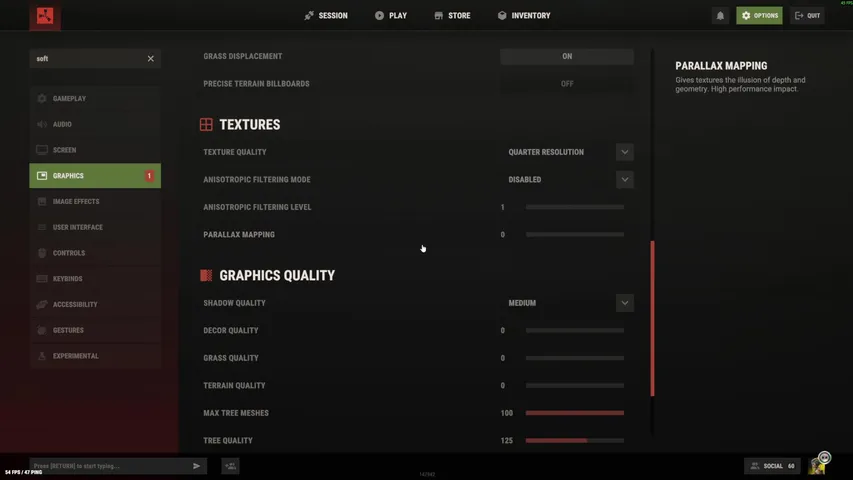The height and width of the screenshot is (480, 853).
Task: Click the Gestures icon in sidebar
Action: tap(42, 330)
